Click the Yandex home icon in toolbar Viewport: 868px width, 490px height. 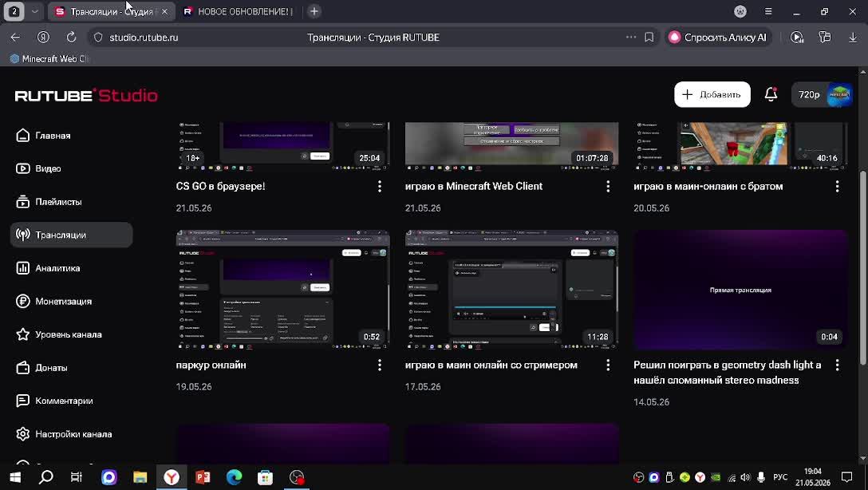(43, 37)
